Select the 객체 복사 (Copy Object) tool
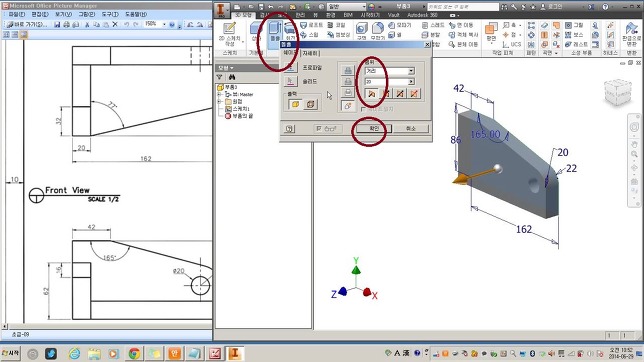The image size is (644, 362). point(463,35)
